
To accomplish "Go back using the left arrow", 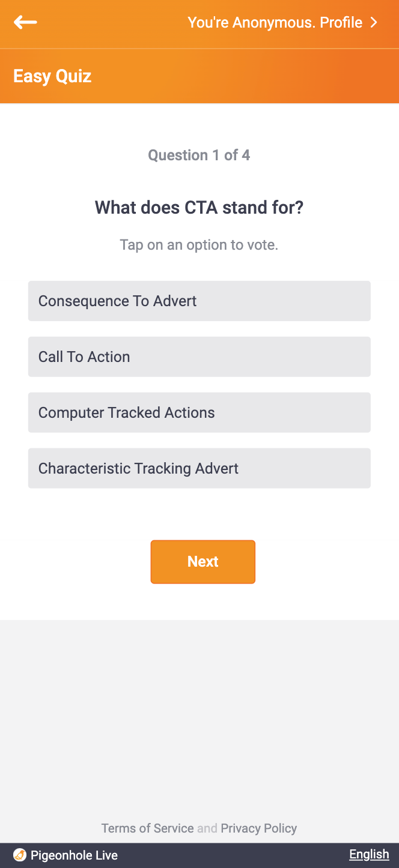I will (x=25, y=23).
